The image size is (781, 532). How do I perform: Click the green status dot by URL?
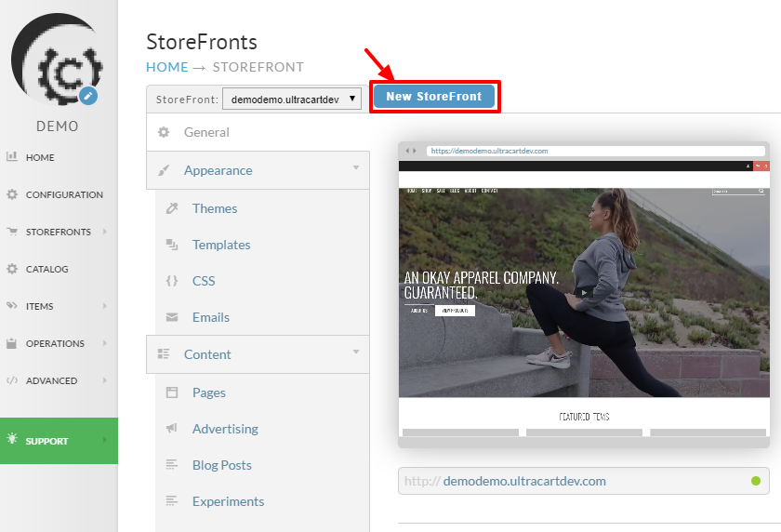[756, 481]
